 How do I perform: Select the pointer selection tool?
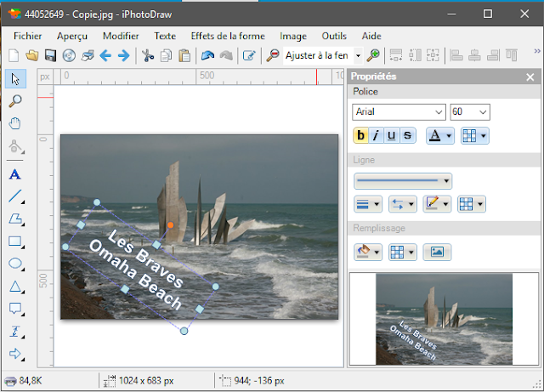click(15, 79)
